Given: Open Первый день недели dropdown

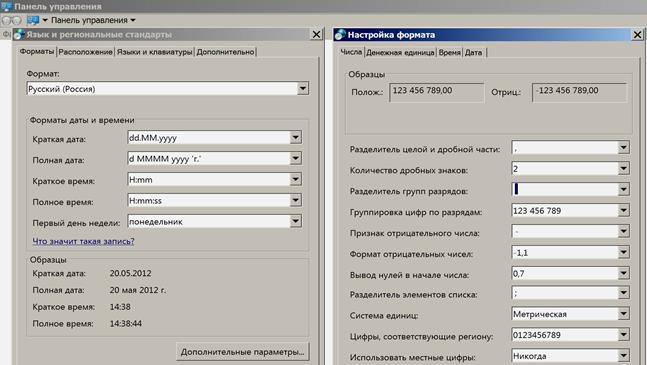Looking at the screenshot, I should [295, 221].
